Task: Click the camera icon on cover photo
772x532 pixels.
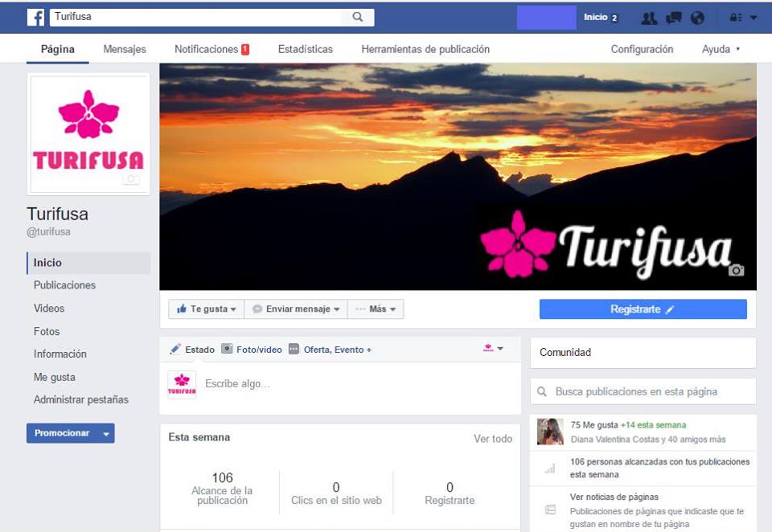Action: click(x=736, y=270)
